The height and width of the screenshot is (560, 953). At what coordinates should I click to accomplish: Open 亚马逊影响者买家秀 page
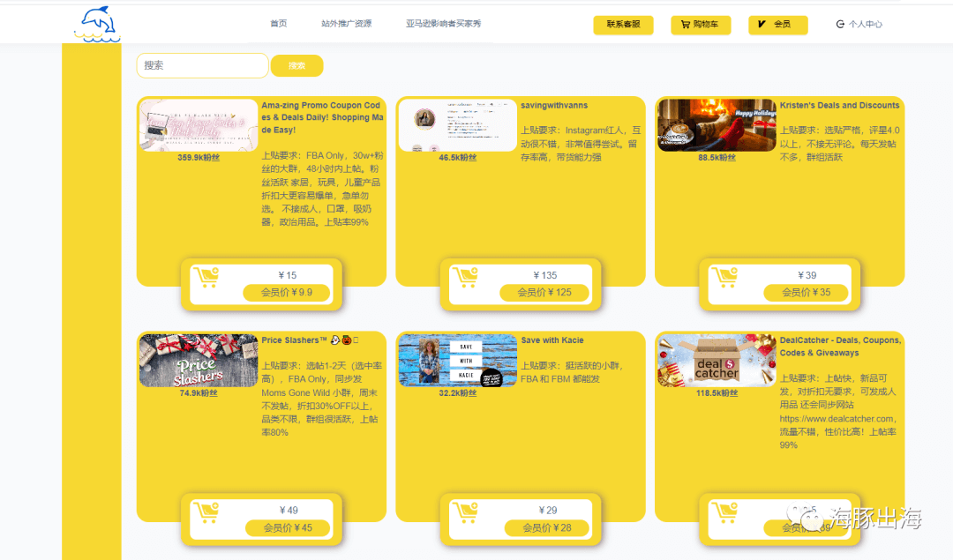(x=443, y=24)
